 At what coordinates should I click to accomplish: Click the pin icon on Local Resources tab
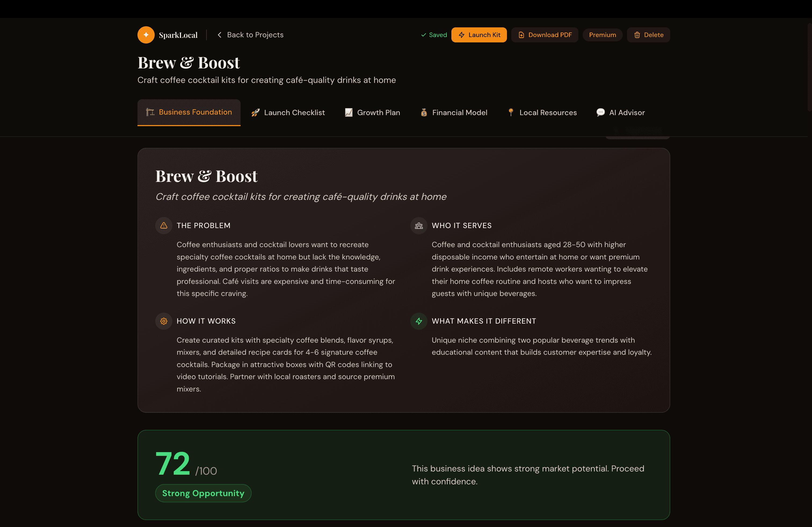click(x=510, y=112)
